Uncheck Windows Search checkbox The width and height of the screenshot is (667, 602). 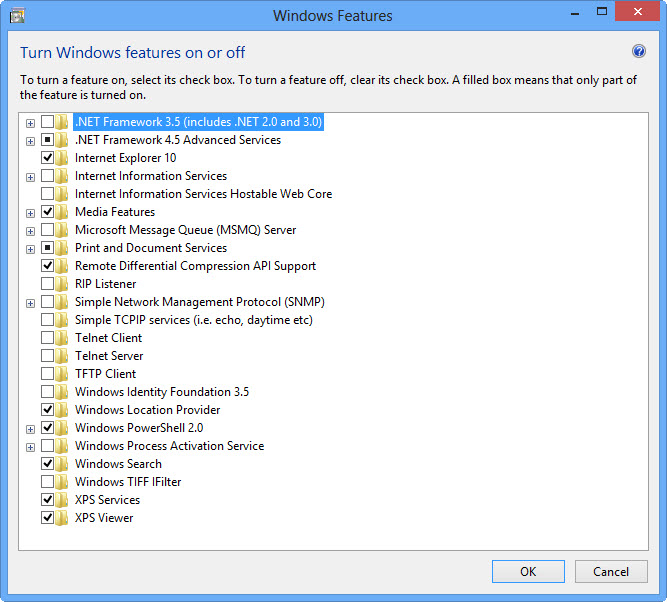pos(47,463)
